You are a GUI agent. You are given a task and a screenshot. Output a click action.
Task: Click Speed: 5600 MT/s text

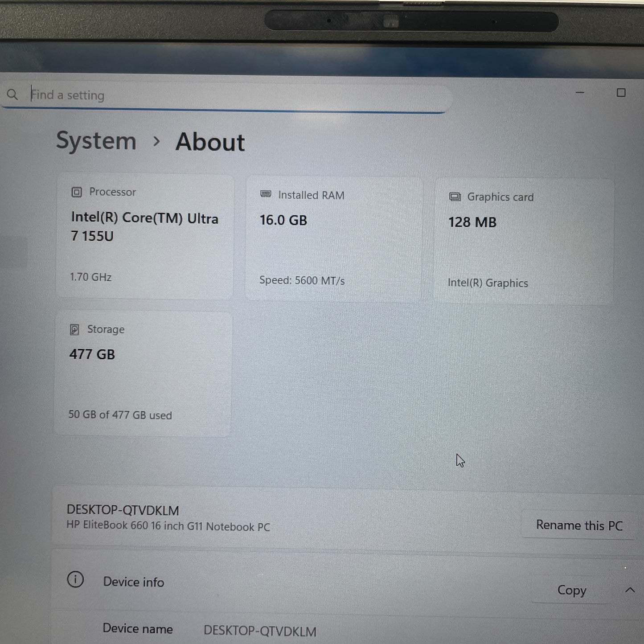[302, 281]
